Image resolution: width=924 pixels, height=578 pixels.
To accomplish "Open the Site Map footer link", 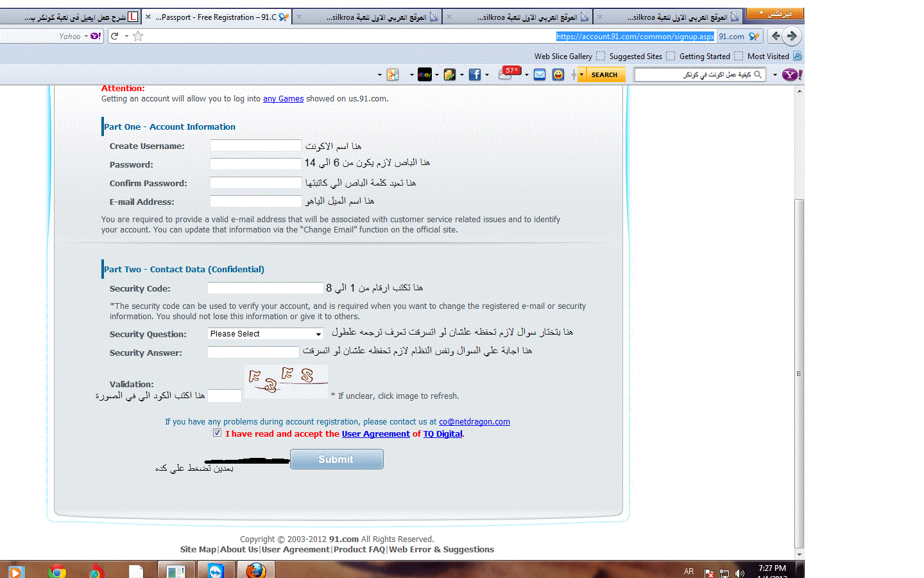I will pos(198,550).
